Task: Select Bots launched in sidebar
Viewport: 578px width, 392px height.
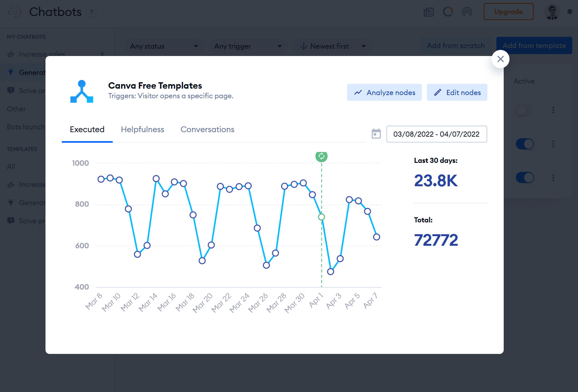Action: click(26, 127)
